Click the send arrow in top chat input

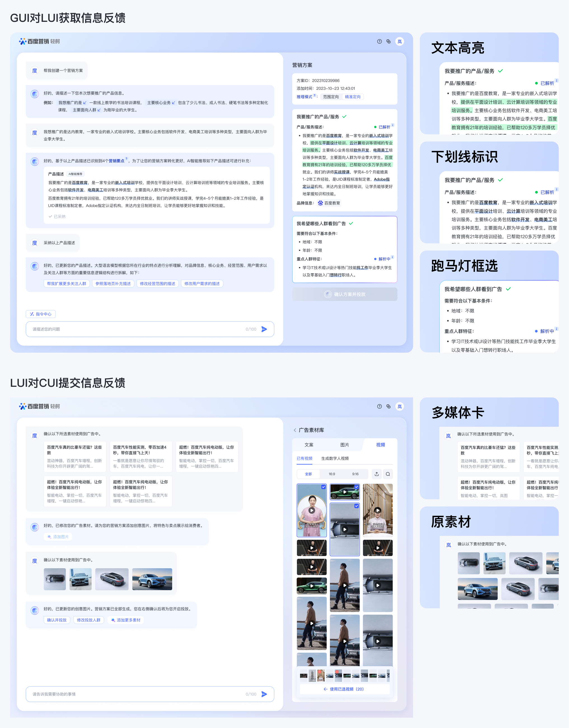click(264, 329)
